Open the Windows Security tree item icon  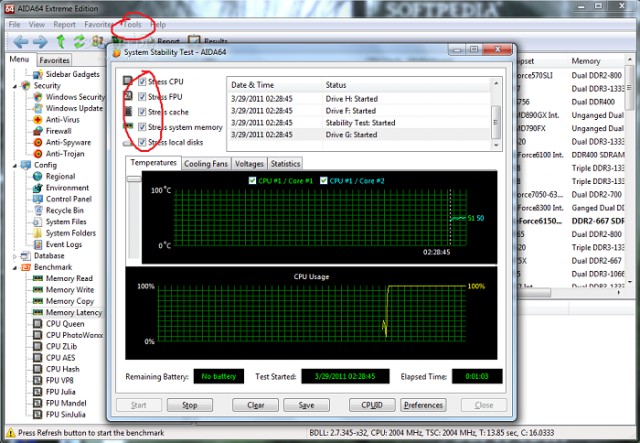pyautogui.click(x=38, y=97)
